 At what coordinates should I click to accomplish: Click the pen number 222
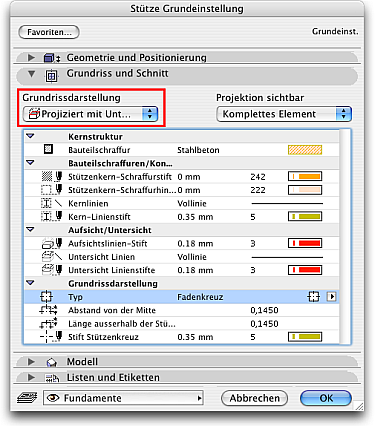click(258, 190)
